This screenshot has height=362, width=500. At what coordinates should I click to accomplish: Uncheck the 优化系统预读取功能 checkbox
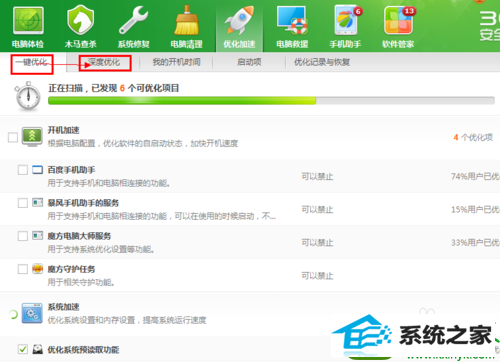point(23,349)
